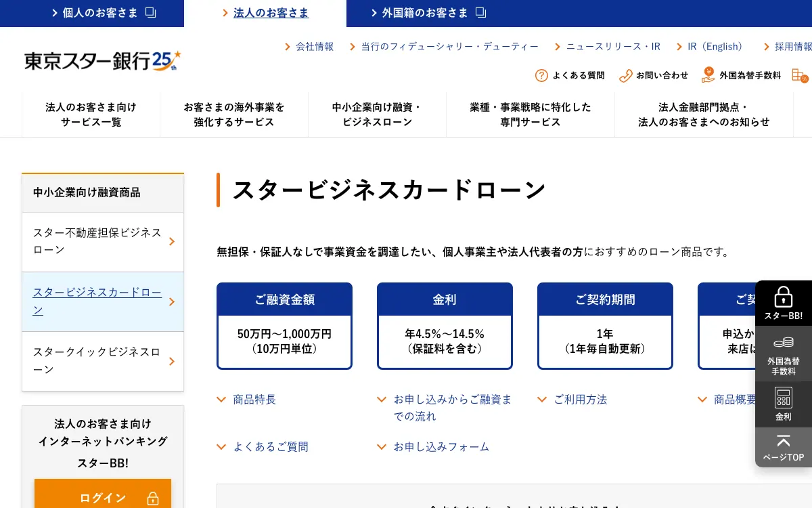Open 金利 calculator icon in floating panel
The width and height of the screenshot is (812, 508).
(784, 398)
